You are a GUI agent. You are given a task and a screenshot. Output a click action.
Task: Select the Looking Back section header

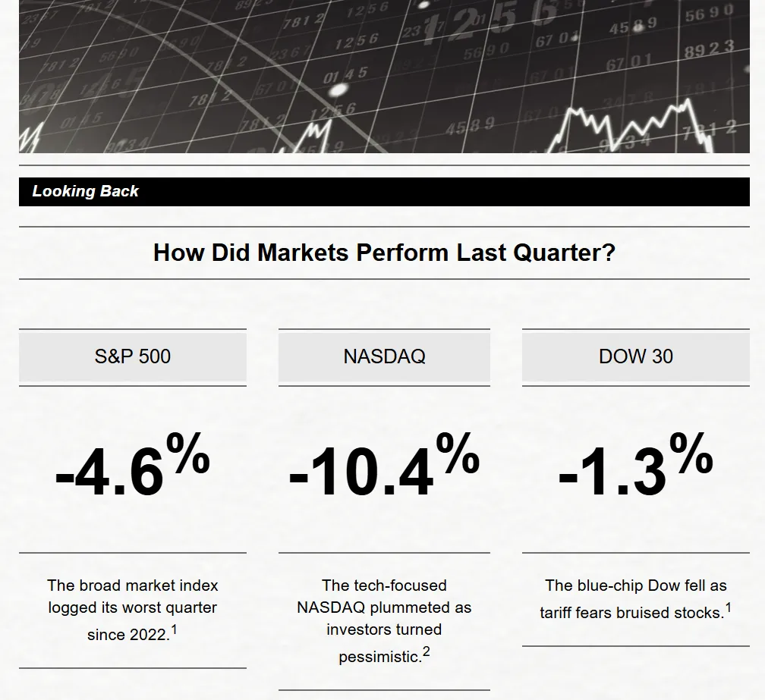(x=384, y=192)
